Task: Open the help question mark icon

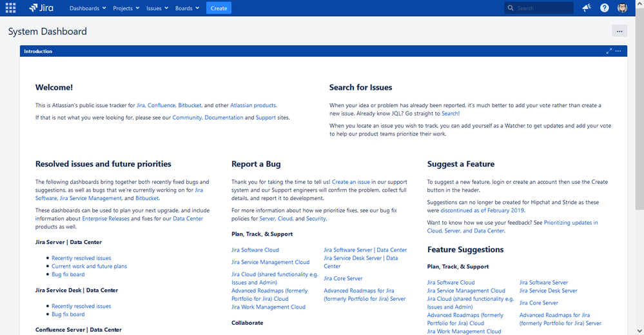Action: [604, 8]
